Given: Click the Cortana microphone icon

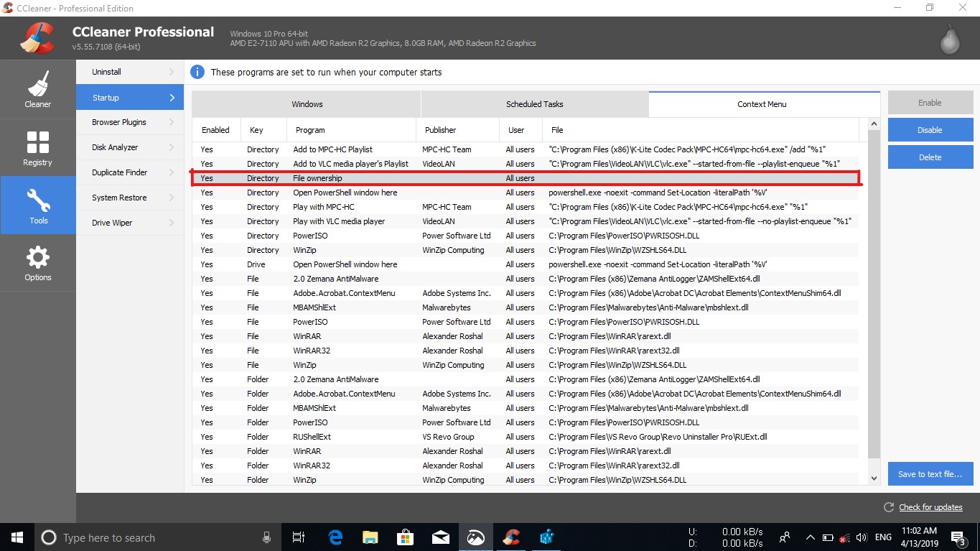Looking at the screenshot, I should pyautogui.click(x=266, y=537).
